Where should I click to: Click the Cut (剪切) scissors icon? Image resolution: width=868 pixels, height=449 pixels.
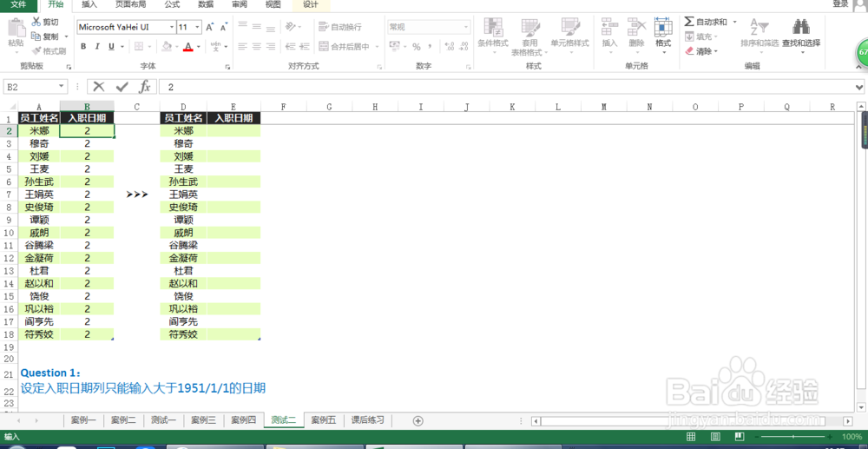tap(36, 22)
